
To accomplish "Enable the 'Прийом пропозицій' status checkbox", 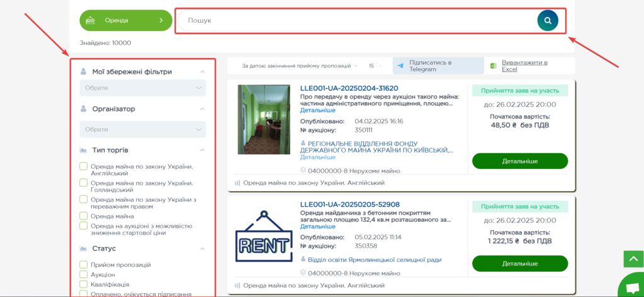I will [x=84, y=265].
